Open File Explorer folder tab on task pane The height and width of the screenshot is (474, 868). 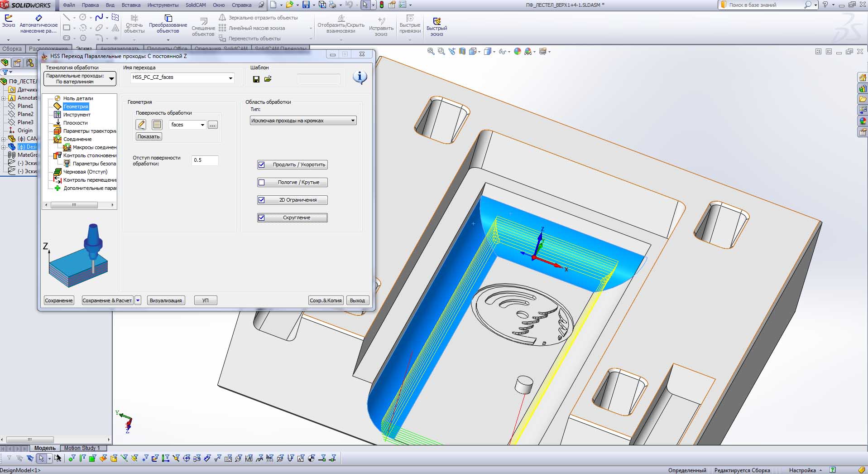[x=863, y=99]
